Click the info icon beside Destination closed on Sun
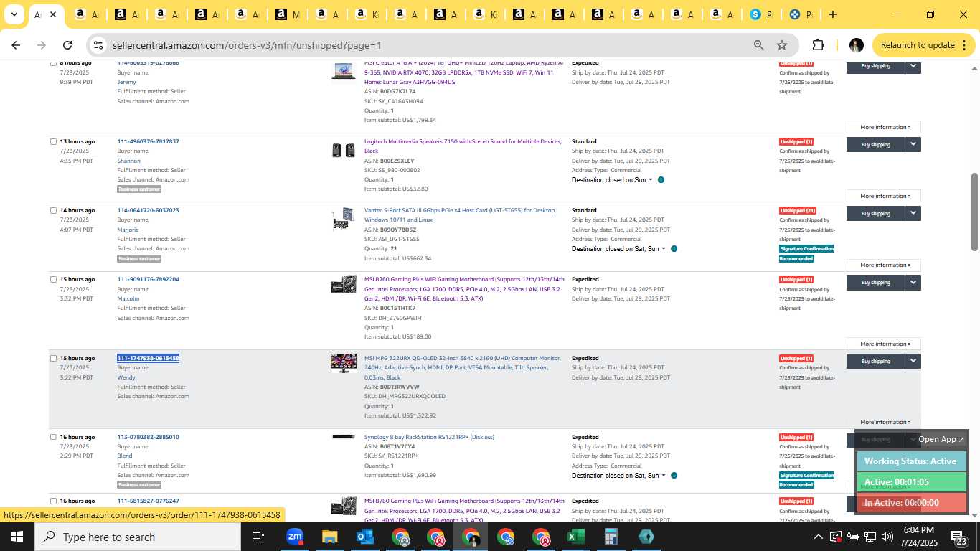The width and height of the screenshot is (980, 551). [x=661, y=180]
